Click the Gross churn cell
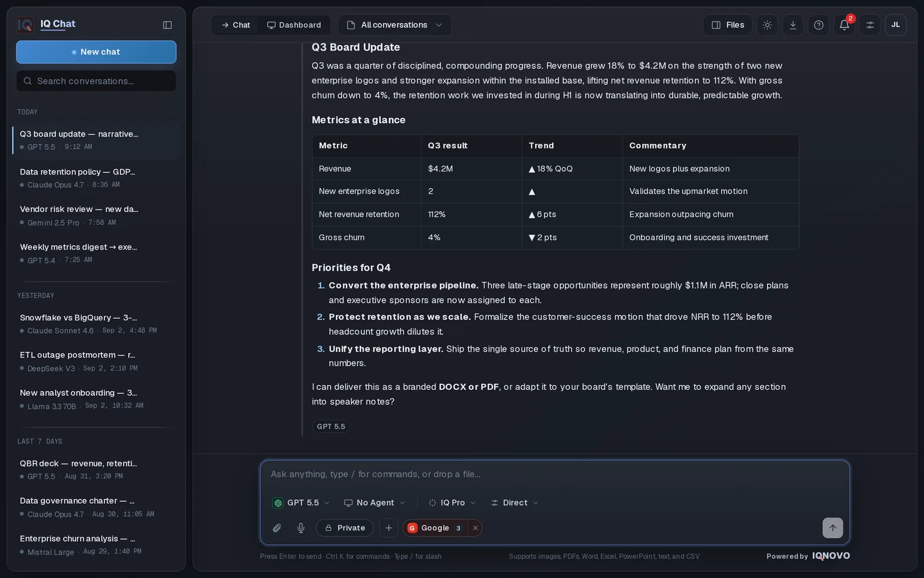Image resolution: width=924 pixels, height=578 pixels. pos(366,237)
